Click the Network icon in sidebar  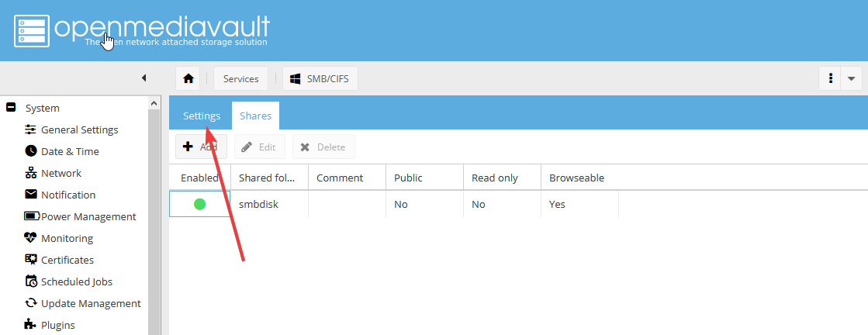tap(31, 173)
